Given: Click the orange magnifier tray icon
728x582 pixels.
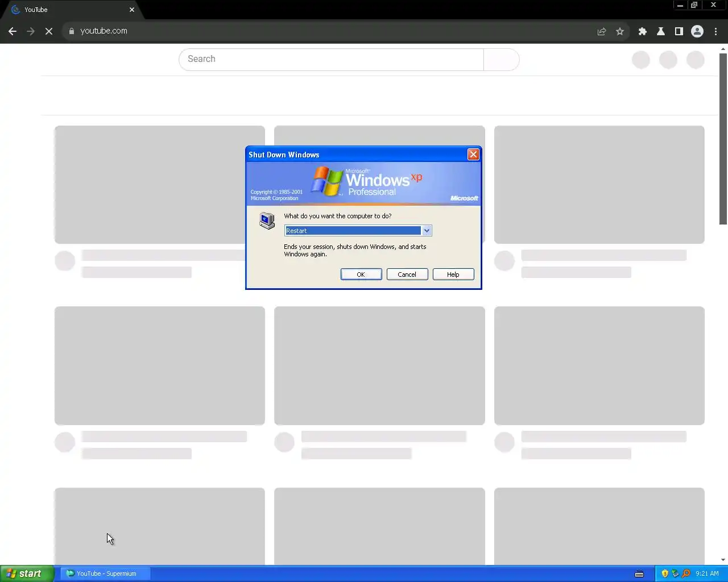Looking at the screenshot, I should (686, 573).
